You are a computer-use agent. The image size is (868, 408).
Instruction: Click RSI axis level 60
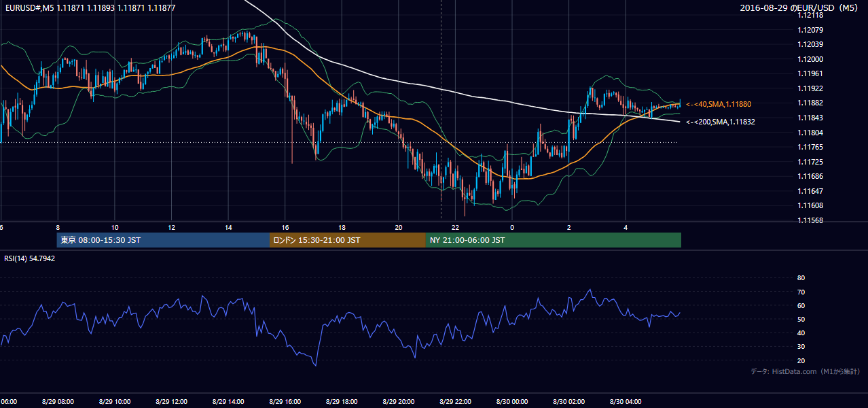click(801, 305)
